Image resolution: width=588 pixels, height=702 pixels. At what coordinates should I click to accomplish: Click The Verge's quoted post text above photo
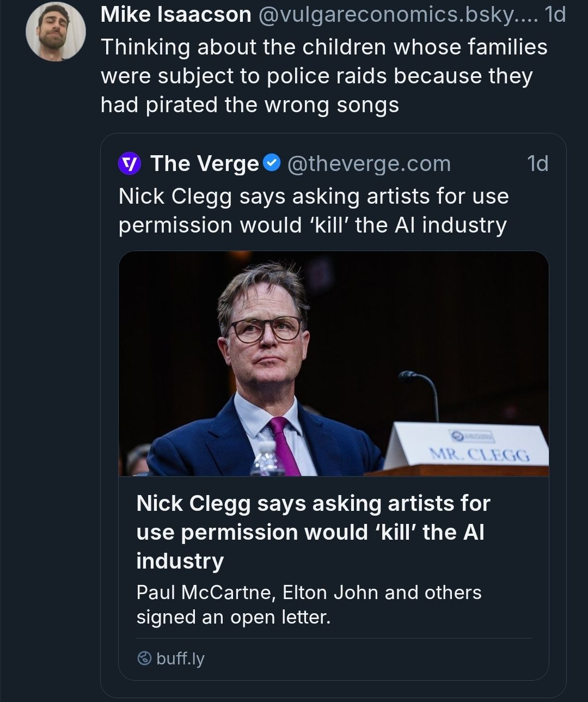[313, 210]
